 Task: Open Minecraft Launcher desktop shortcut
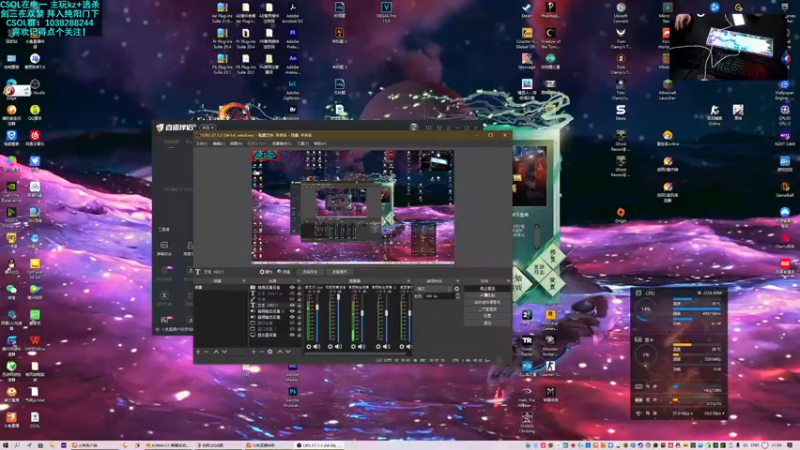pyautogui.click(x=667, y=89)
